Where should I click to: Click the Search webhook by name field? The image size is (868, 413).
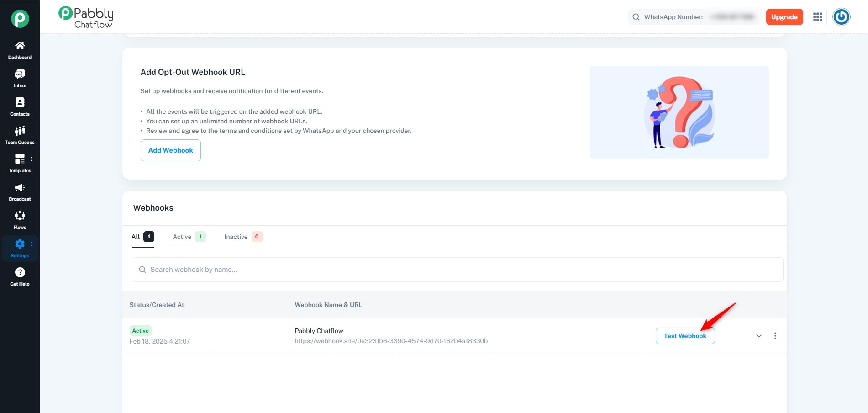tap(457, 270)
